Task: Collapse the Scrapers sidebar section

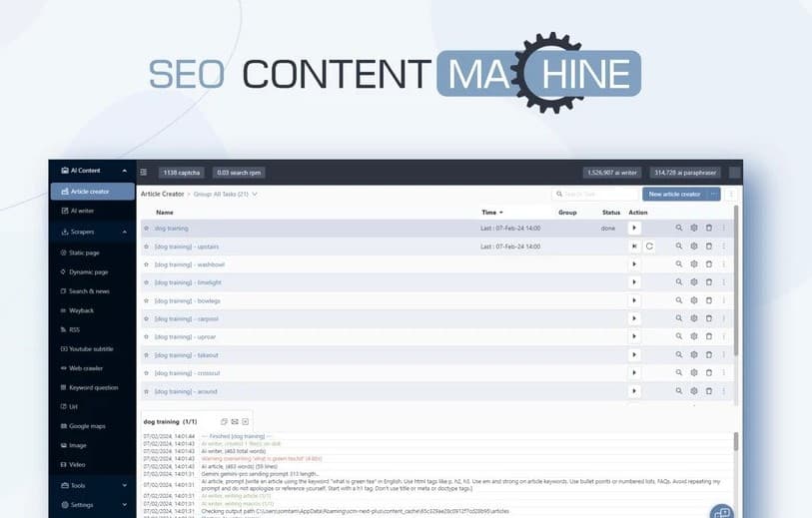Action: [124, 232]
